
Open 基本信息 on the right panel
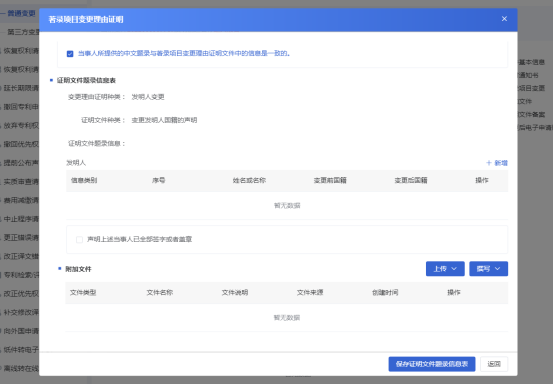[531, 62]
